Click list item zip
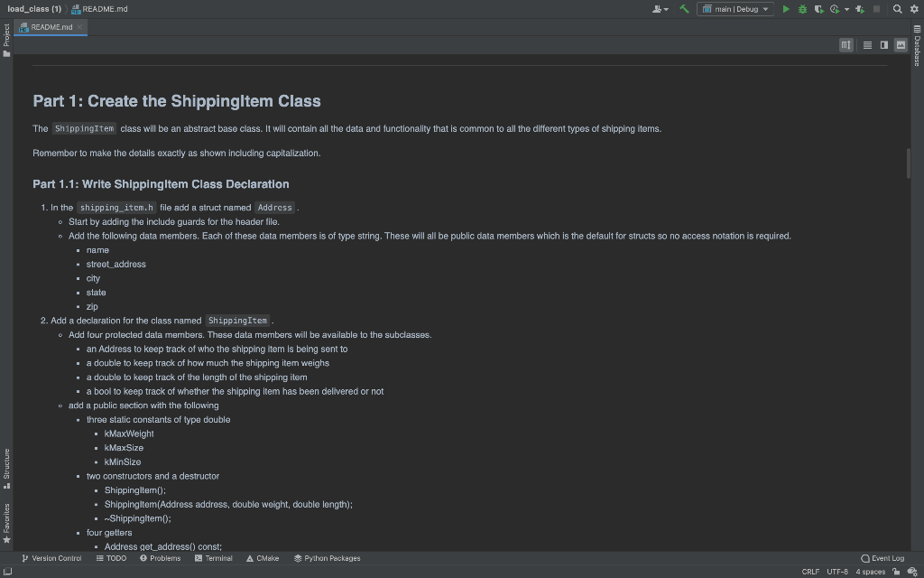 (92, 307)
